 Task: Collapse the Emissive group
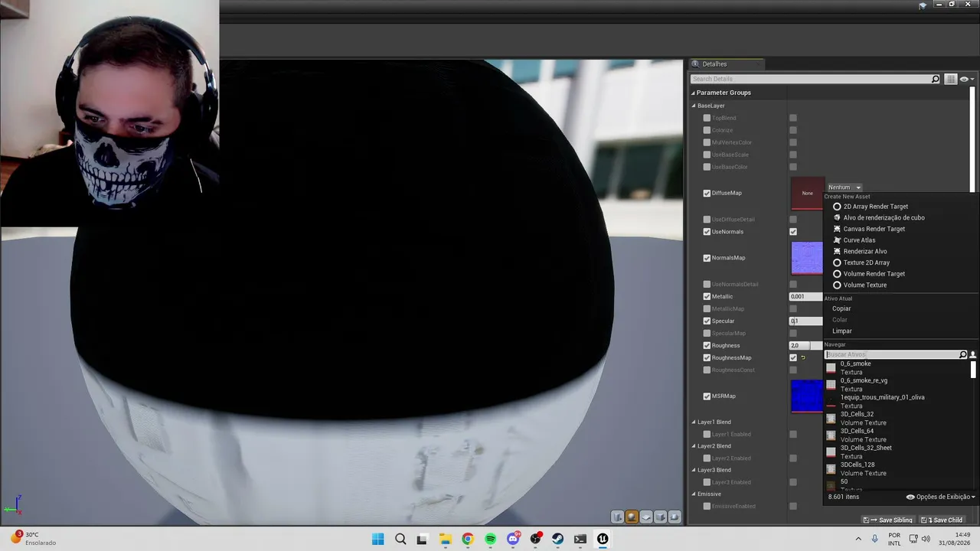point(694,494)
